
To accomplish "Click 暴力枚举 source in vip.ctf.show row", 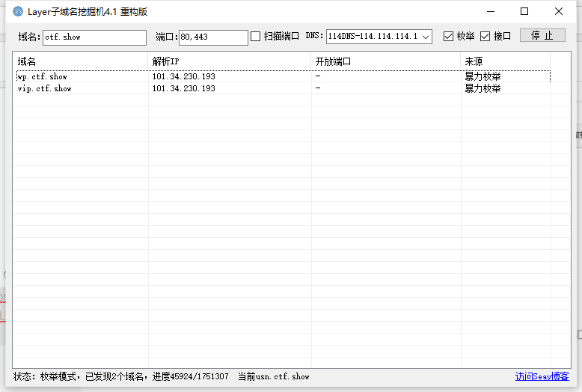I will [483, 88].
